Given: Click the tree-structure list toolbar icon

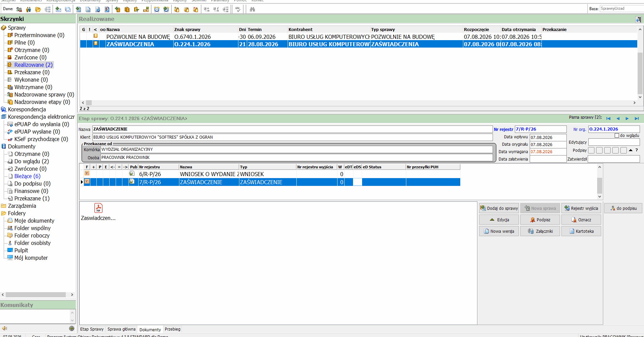Looking at the screenshot, I should (48, 9).
